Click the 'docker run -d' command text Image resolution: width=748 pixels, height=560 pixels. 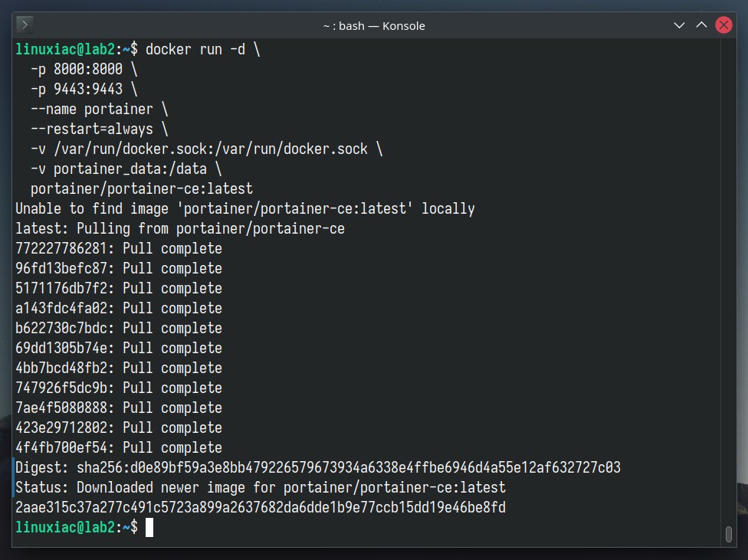tap(195, 49)
